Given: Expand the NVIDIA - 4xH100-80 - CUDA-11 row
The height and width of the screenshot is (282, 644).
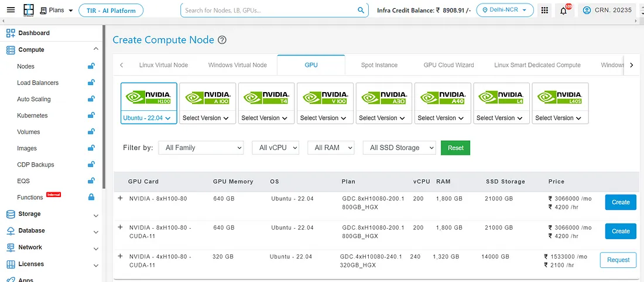Looking at the screenshot, I should point(121,256).
